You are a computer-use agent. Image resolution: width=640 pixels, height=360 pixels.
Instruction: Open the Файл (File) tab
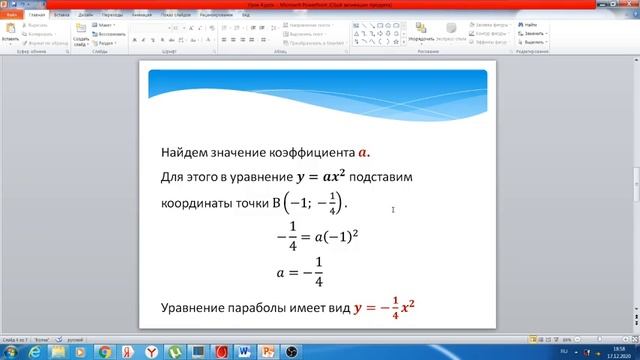click(x=11, y=15)
